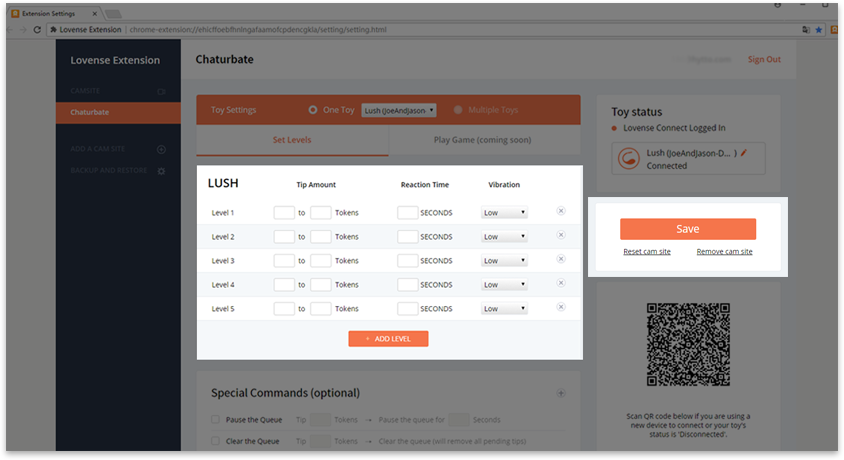The image size is (844, 460).
Task: Click the camera icon beside CAMSITE
Action: point(161,91)
